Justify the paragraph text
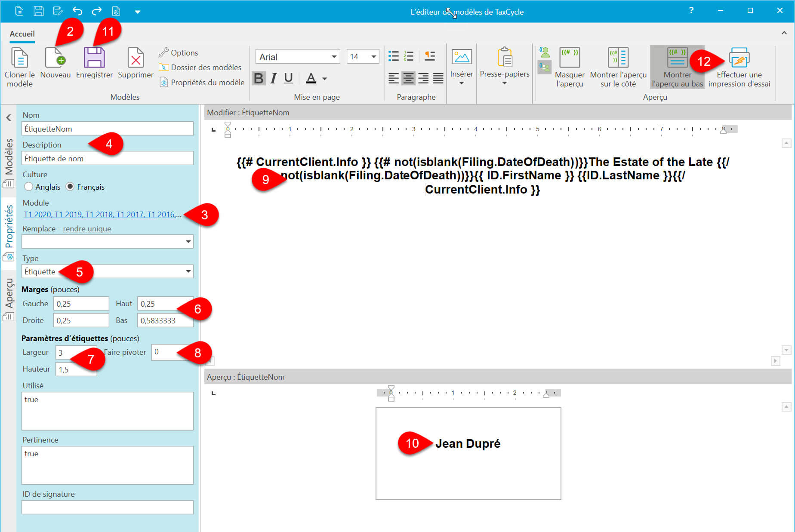The height and width of the screenshot is (532, 795). 438,78
